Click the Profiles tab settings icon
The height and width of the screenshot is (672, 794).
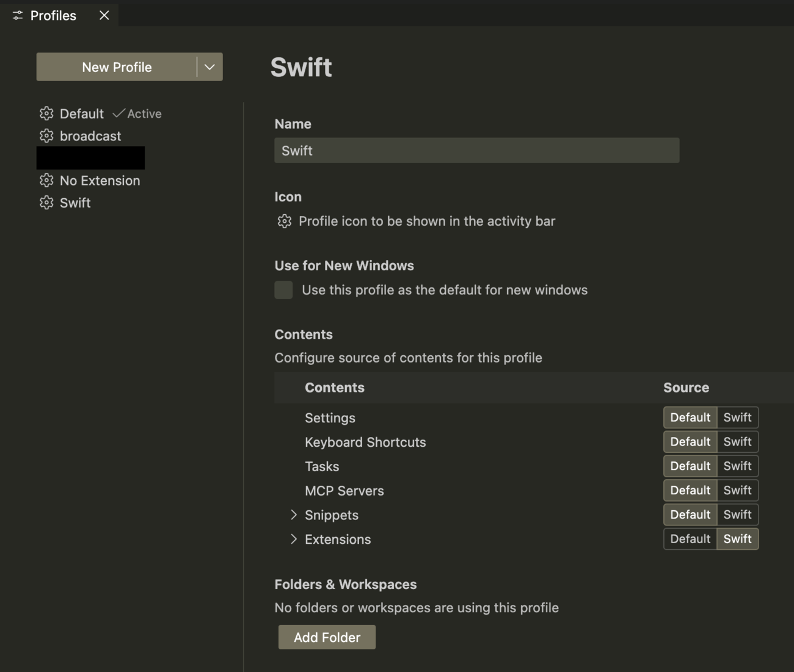click(18, 15)
